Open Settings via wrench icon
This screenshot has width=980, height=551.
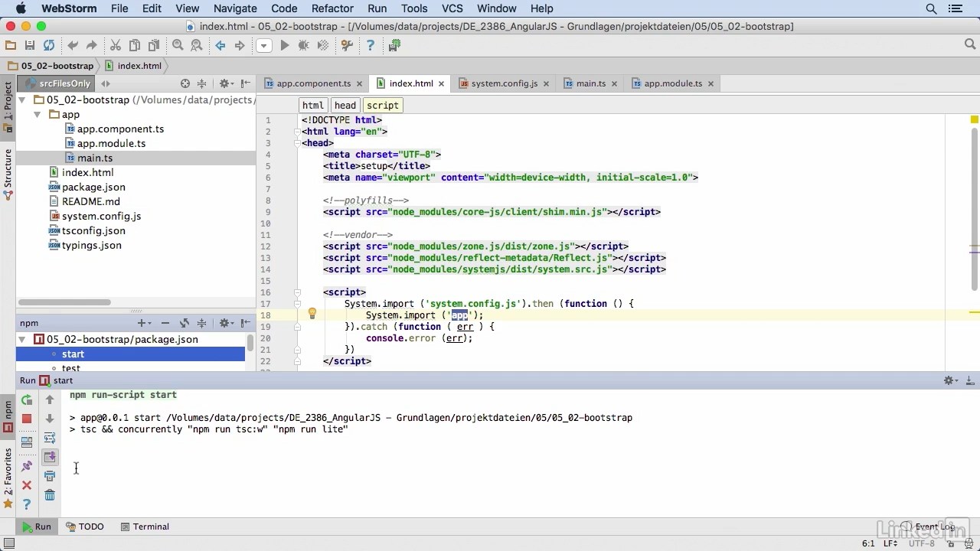coord(347,46)
